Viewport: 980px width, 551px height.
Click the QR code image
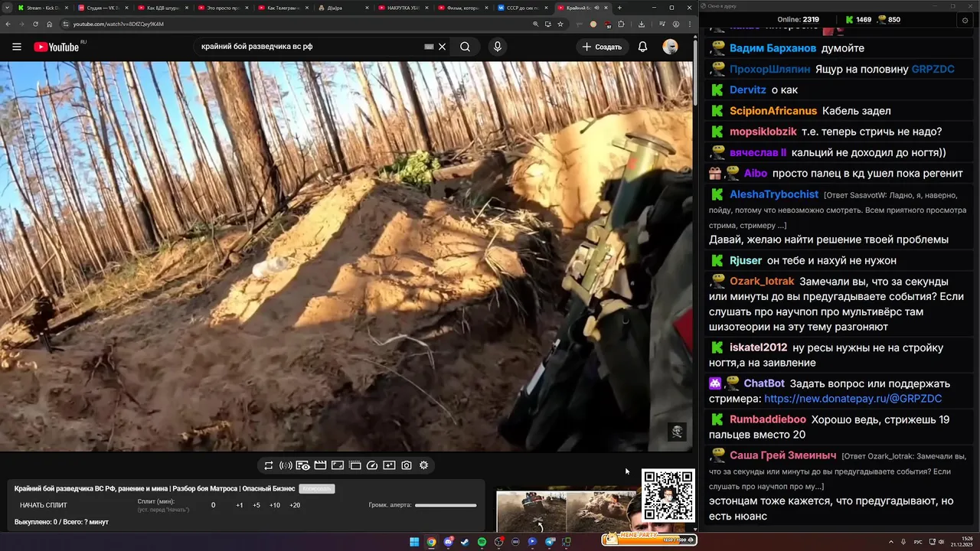click(668, 496)
